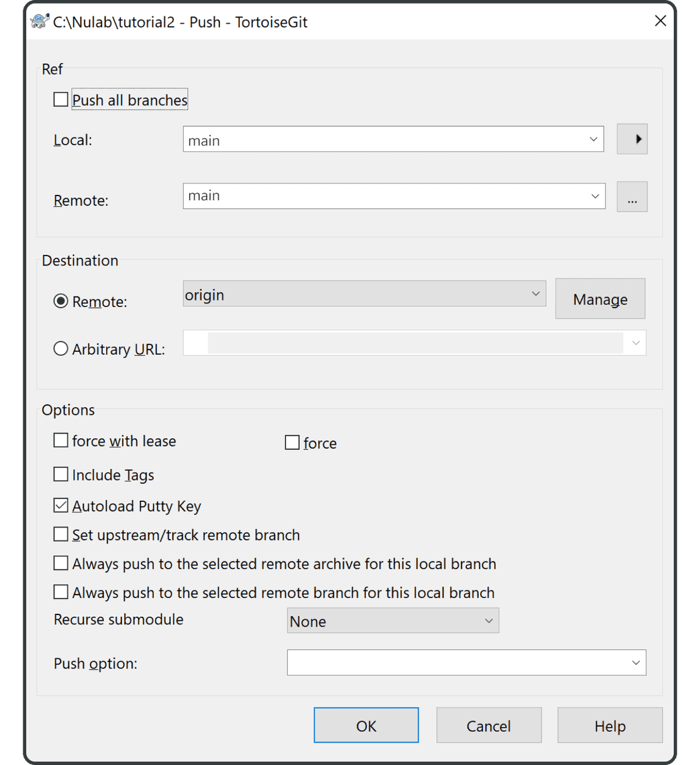Select the Remote destination radio button

coord(61,301)
